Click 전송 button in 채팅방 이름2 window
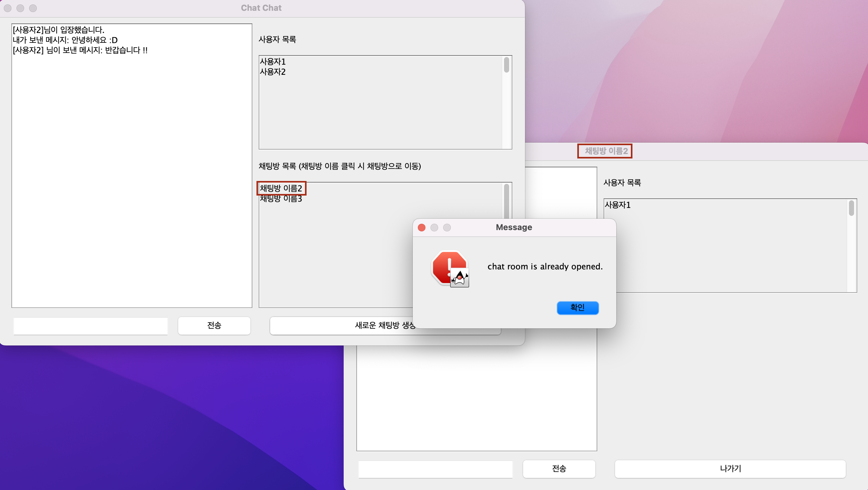 pos(559,468)
